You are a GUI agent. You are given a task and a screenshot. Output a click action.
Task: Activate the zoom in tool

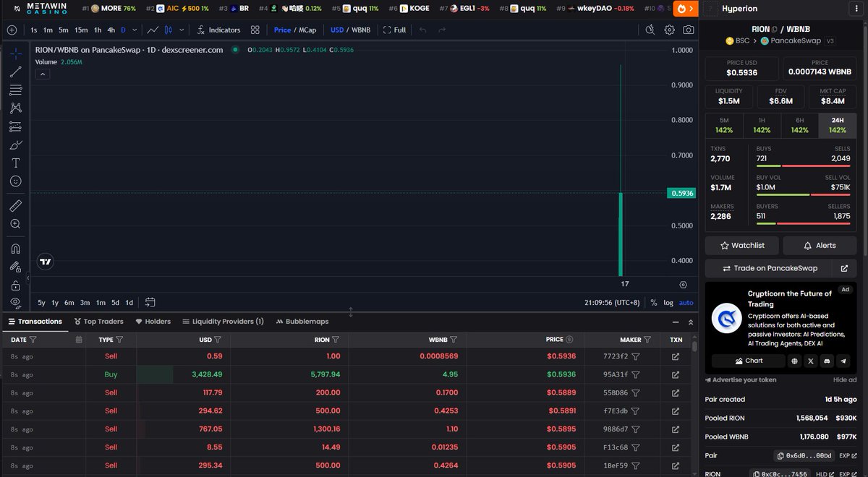(x=15, y=224)
